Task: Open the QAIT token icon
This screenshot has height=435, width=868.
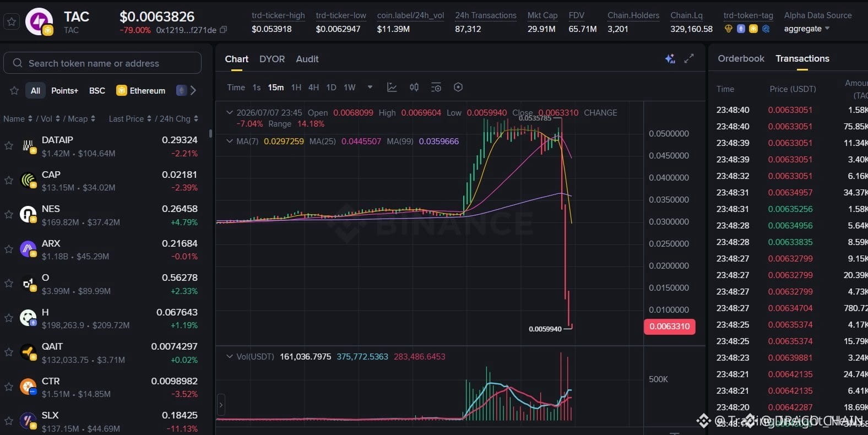Action: coord(28,352)
